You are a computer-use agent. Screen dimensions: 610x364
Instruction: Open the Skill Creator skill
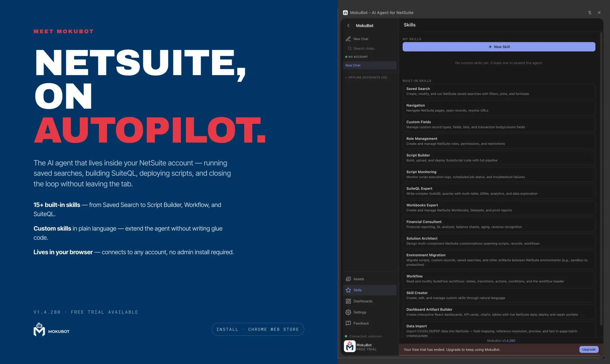(499, 295)
